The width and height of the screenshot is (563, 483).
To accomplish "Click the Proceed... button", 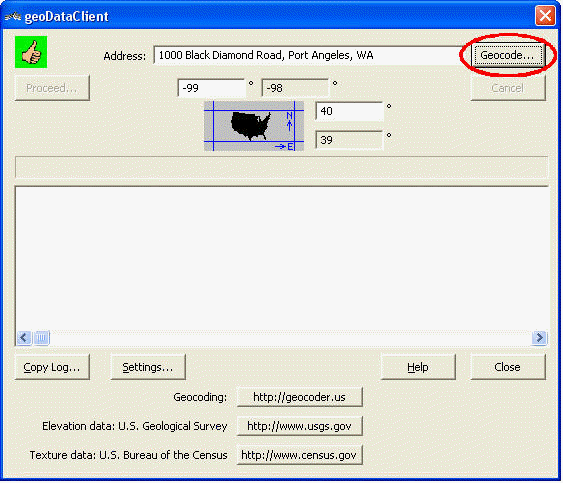I will tap(52, 88).
